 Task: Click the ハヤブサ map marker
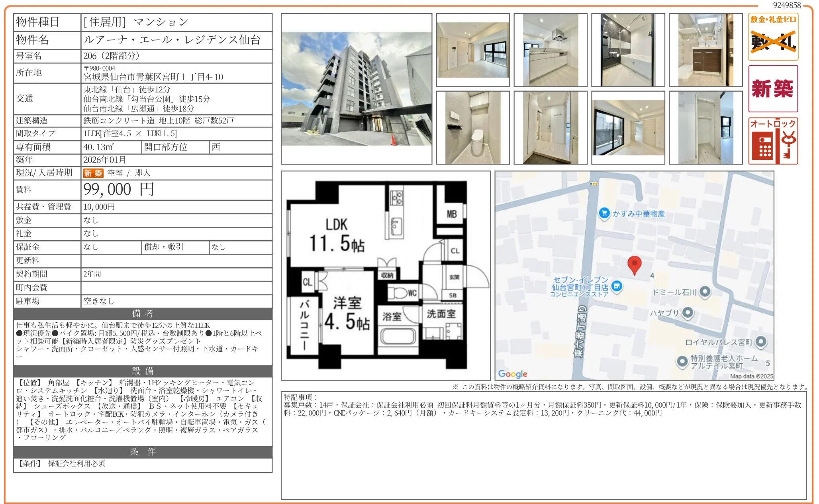pyautogui.click(x=688, y=313)
